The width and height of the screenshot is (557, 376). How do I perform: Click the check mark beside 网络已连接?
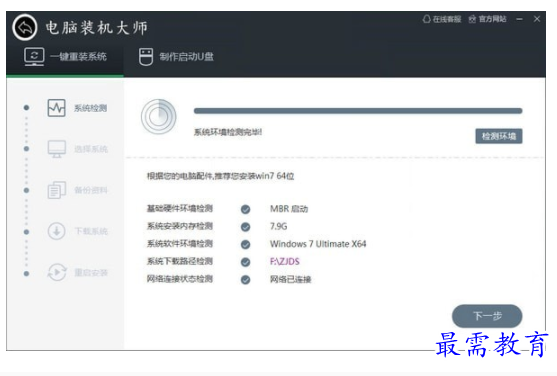(245, 280)
